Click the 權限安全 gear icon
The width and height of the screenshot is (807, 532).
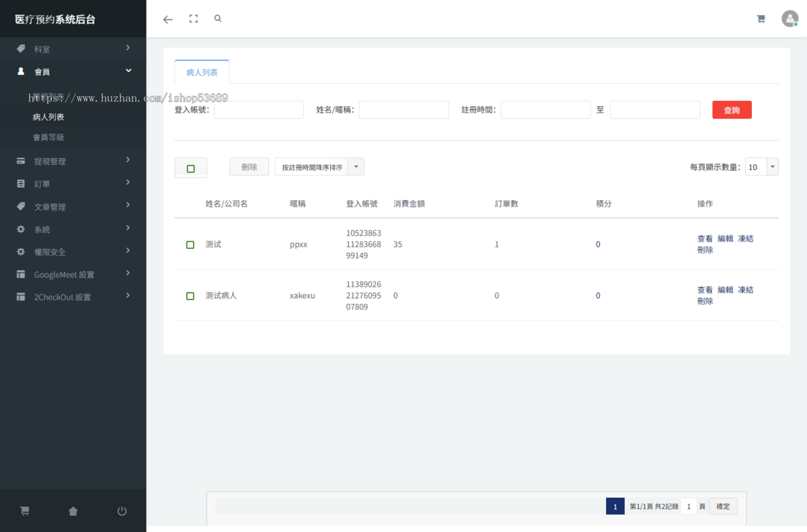[21, 252]
